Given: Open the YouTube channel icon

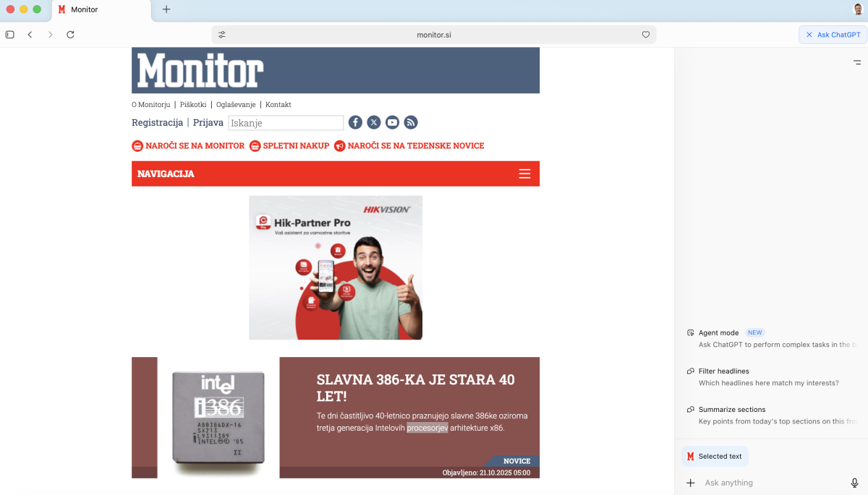Looking at the screenshot, I should pos(392,123).
